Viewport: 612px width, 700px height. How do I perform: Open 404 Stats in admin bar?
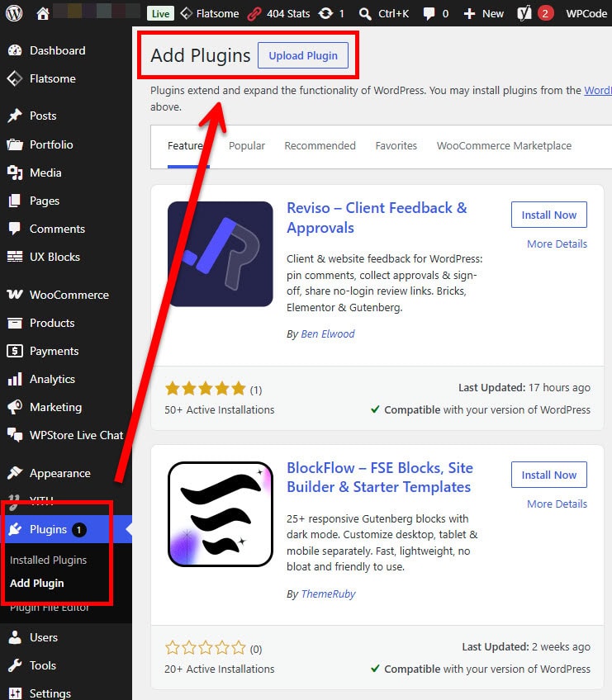[x=279, y=14]
